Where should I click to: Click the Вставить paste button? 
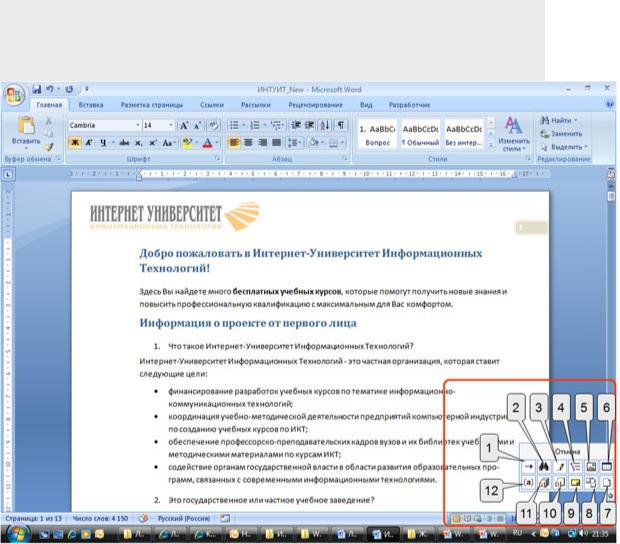(x=26, y=133)
